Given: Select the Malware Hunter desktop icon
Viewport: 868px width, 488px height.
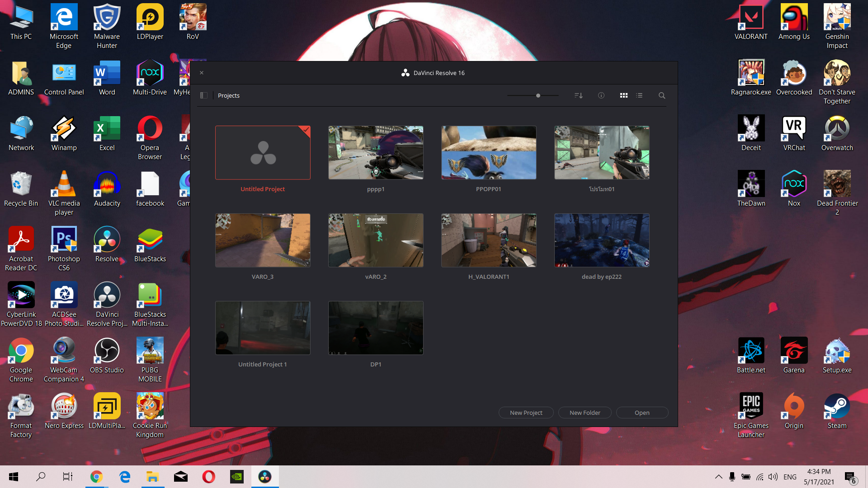Looking at the screenshot, I should click(x=107, y=26).
